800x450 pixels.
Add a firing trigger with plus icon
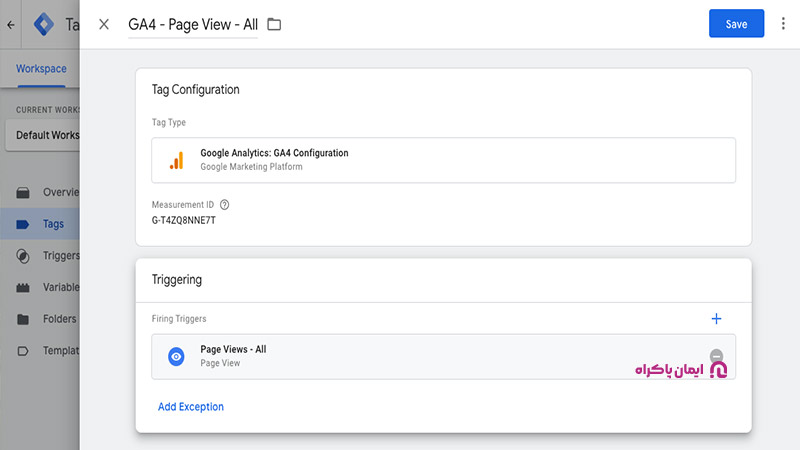716,319
